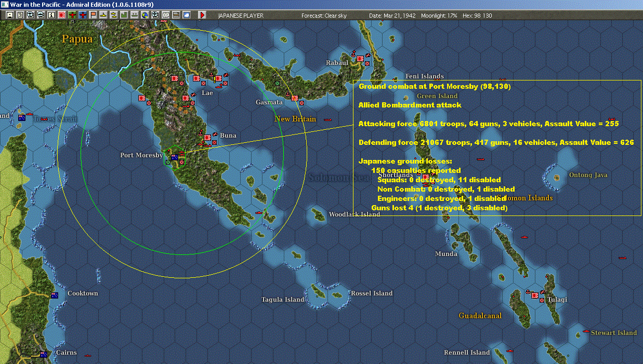The image size is (643, 364).
Task: Select the Australian flag at Torres Strait
Action: (22, 117)
